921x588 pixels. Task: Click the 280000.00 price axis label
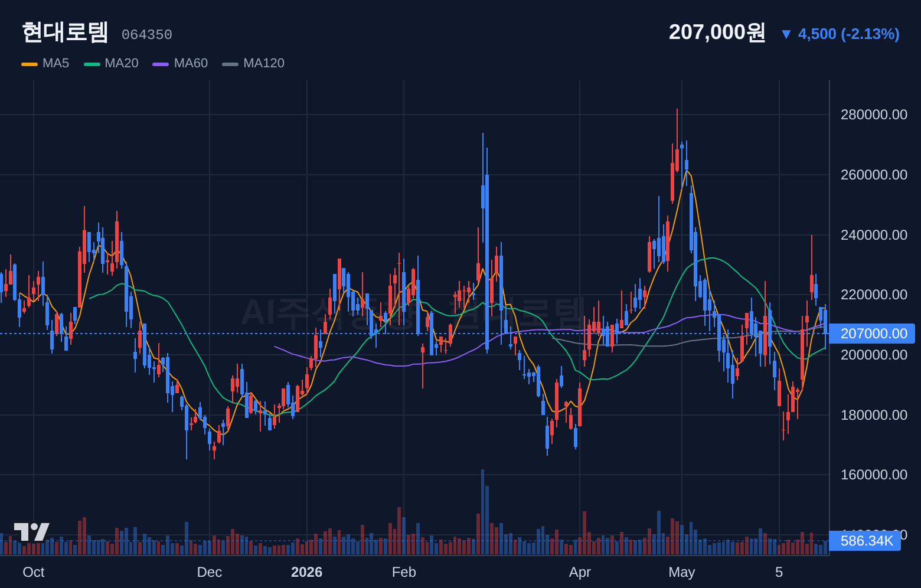[x=874, y=115]
